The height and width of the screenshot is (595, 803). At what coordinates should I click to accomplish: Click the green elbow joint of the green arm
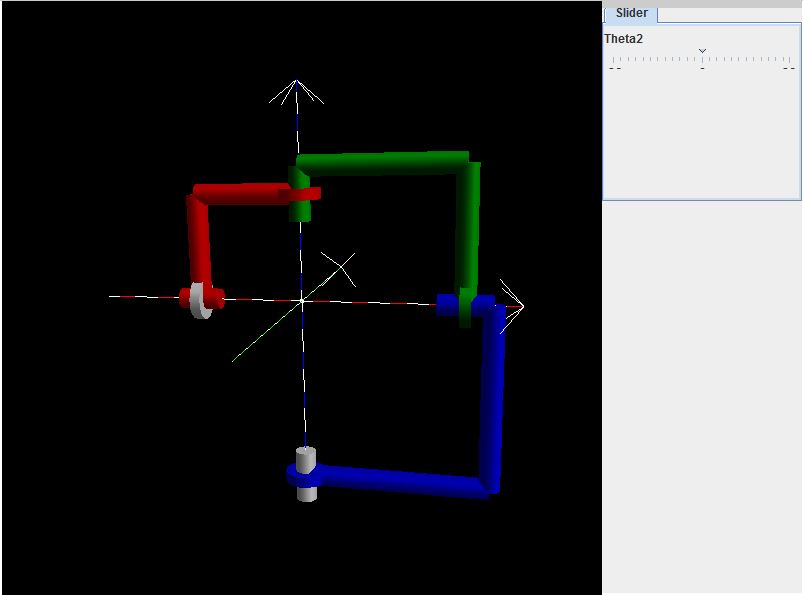(468, 158)
